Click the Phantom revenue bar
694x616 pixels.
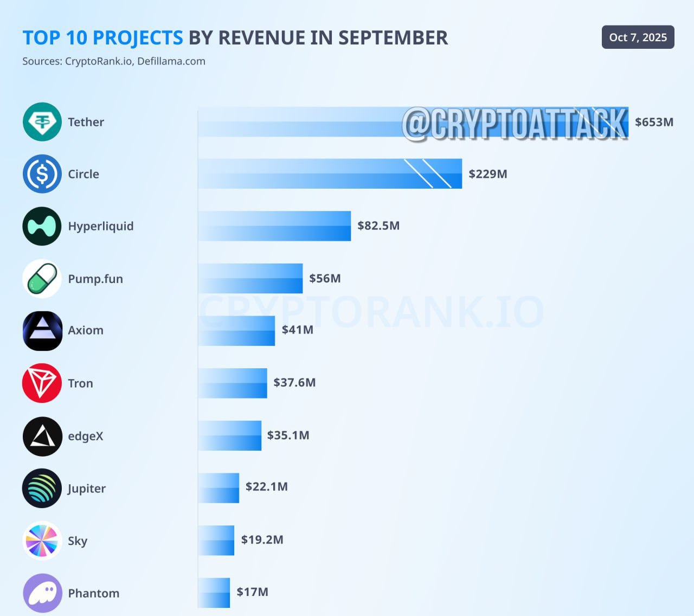pos(214,593)
